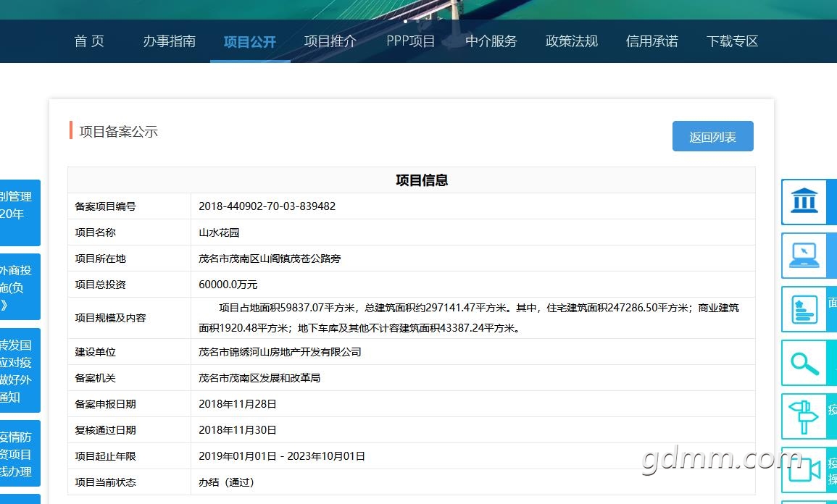Image resolution: width=837 pixels, height=504 pixels.
Task: Click 政策法规 in the top navigation
Action: [572, 41]
